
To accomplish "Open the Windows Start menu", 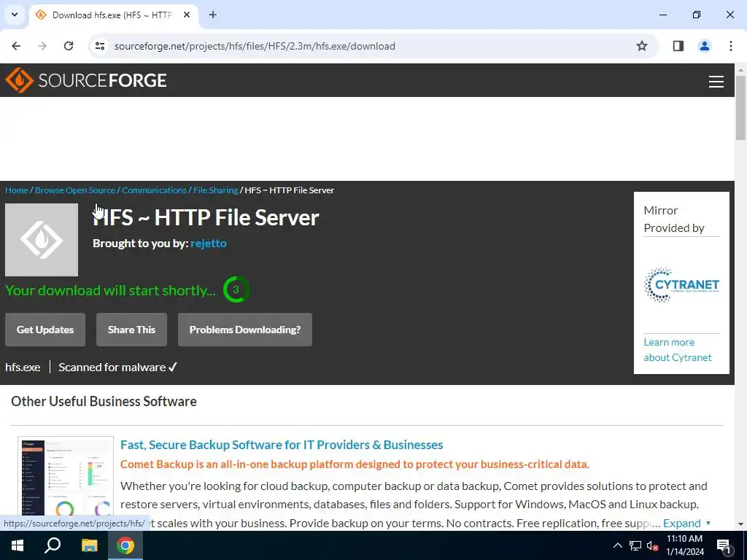I will pyautogui.click(x=18, y=545).
